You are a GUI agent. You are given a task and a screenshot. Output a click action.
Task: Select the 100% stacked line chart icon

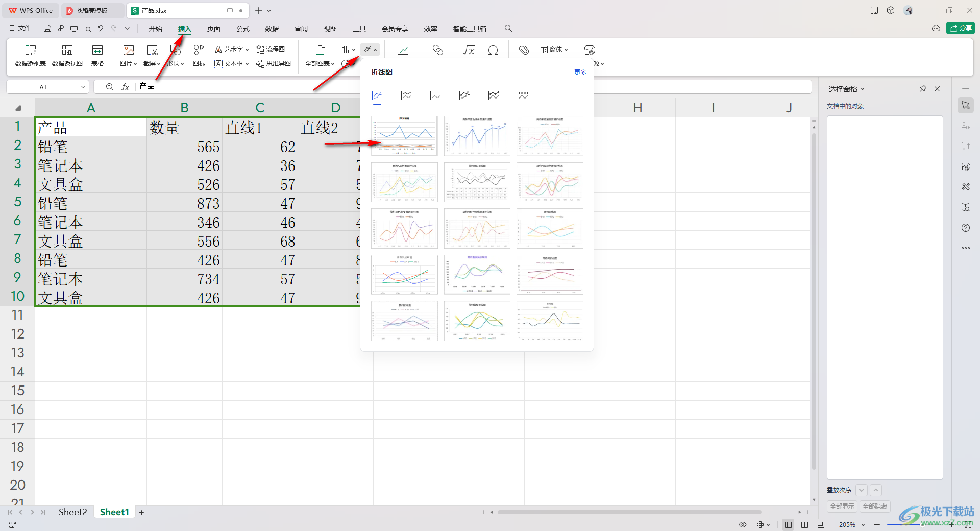coord(435,95)
